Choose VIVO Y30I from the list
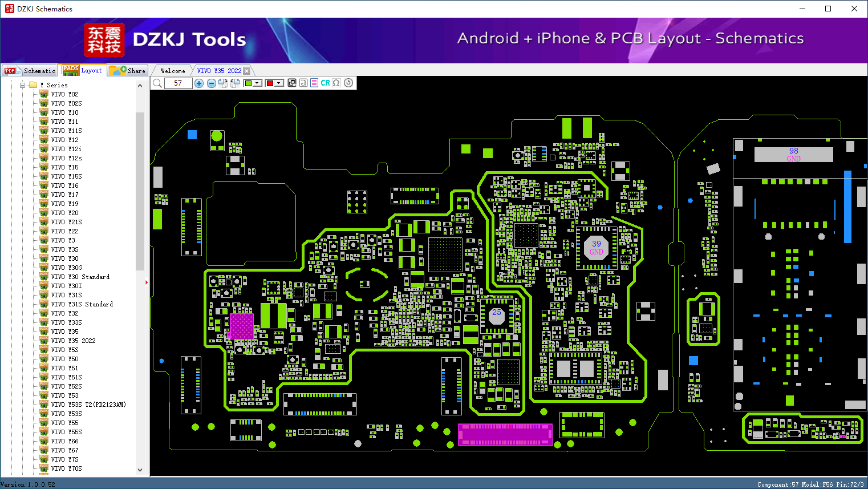 (66, 286)
